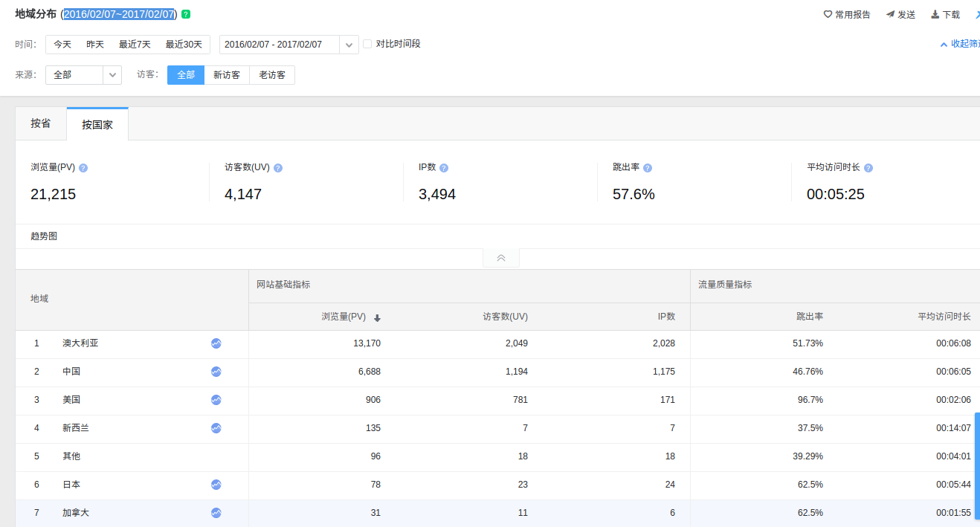Add to 常用报告 favorites
Viewport: 980px width, 527px height.
(846, 15)
